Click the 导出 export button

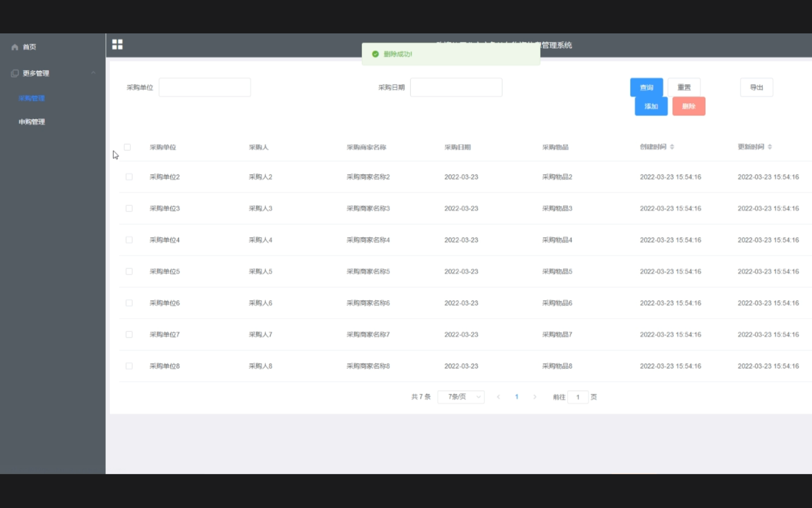tap(756, 87)
